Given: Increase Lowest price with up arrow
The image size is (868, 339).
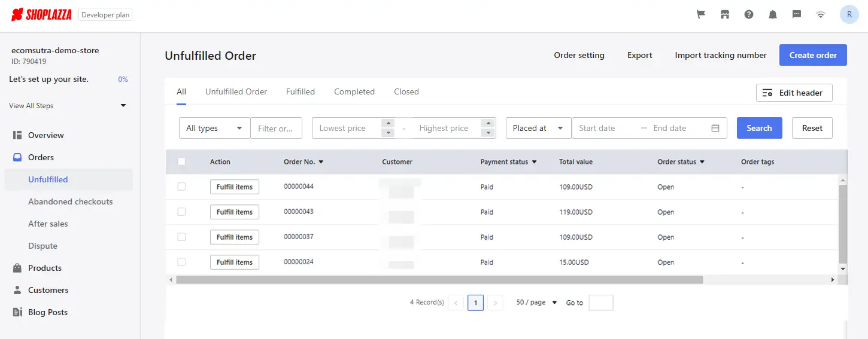Looking at the screenshot, I should [x=388, y=123].
